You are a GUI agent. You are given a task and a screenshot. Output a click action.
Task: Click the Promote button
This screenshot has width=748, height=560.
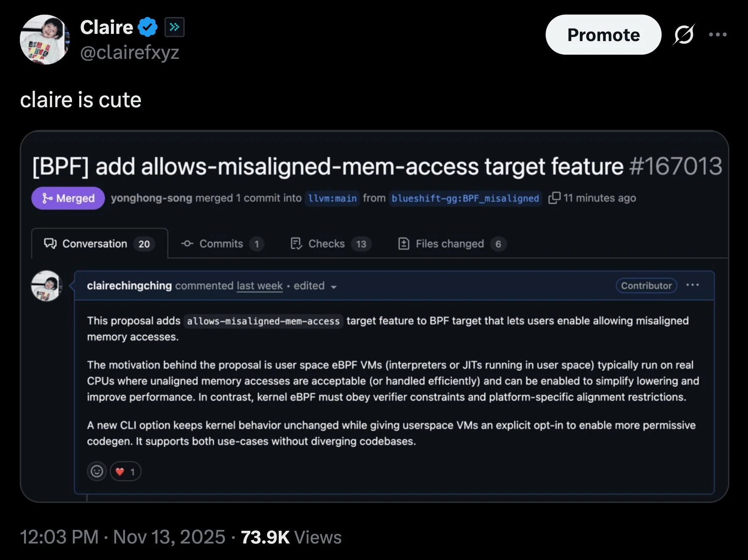(603, 35)
